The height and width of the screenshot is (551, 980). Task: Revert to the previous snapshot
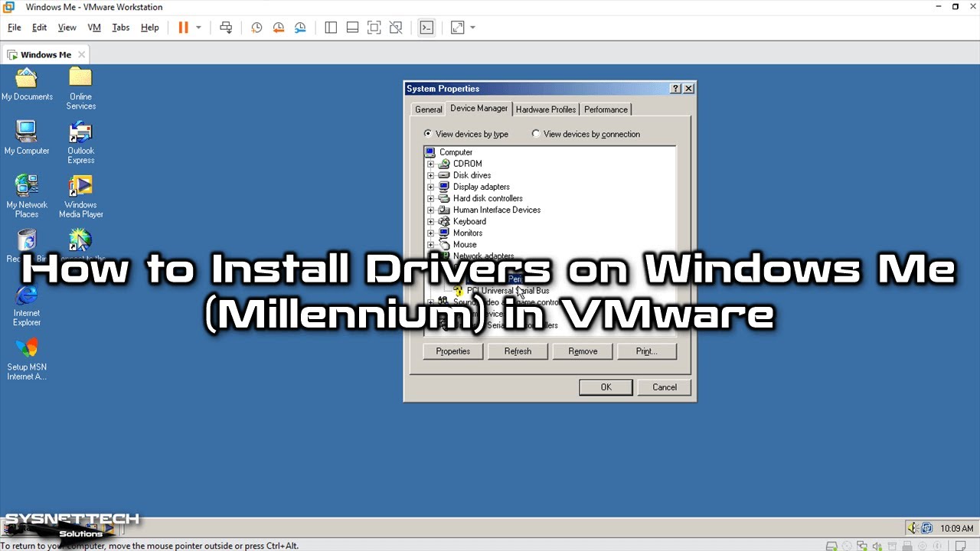click(x=279, y=28)
